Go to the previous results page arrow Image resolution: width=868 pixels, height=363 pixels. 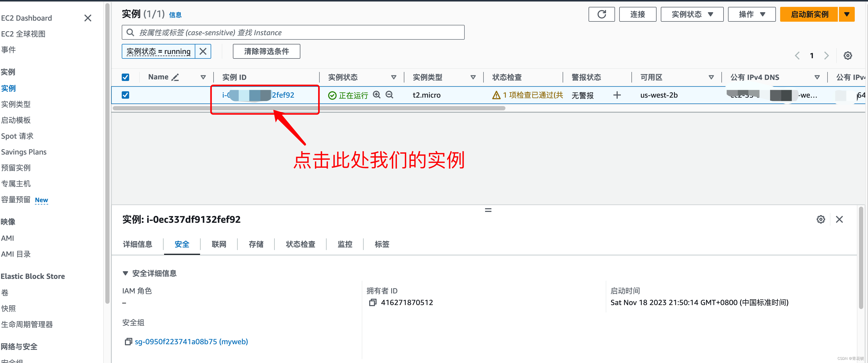tap(797, 56)
